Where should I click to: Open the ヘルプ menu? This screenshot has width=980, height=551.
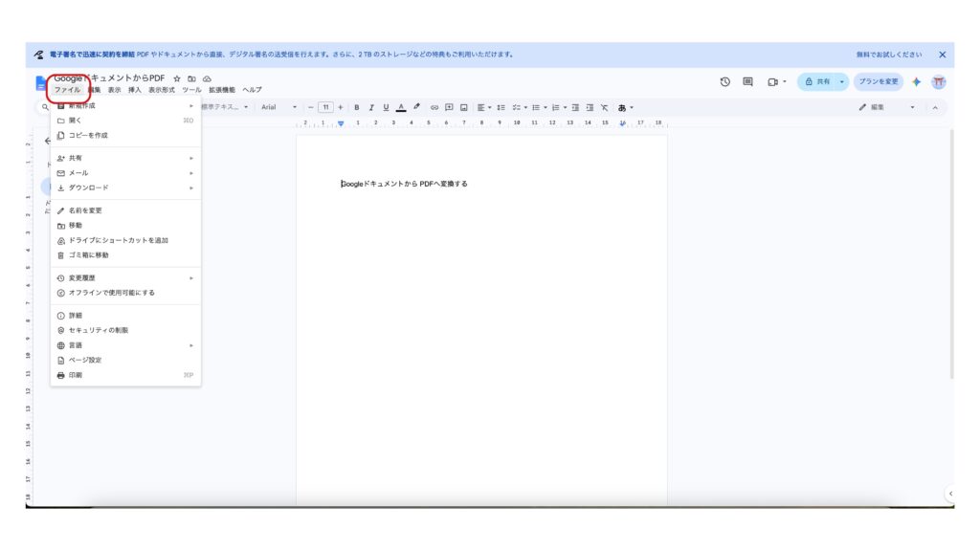point(253,90)
